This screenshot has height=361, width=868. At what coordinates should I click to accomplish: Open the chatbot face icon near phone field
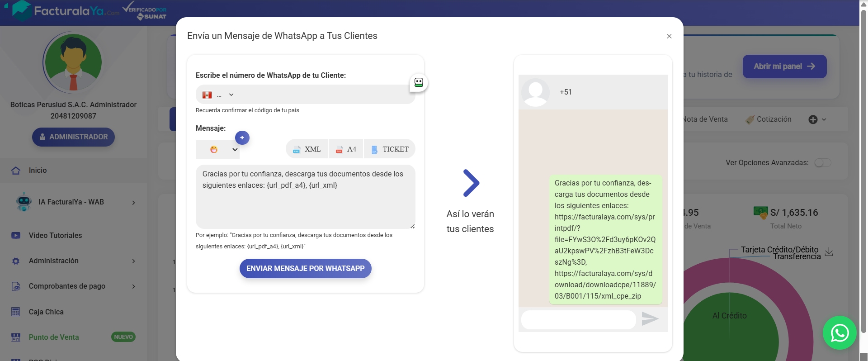[419, 82]
